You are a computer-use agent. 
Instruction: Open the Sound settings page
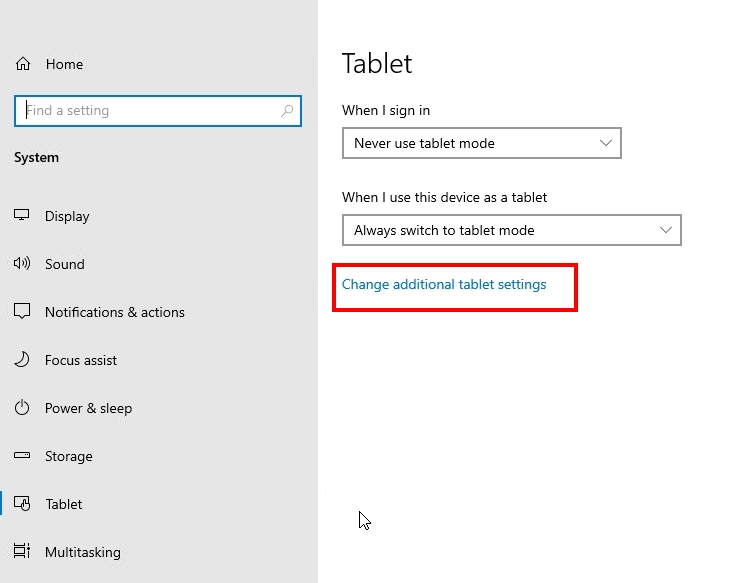pyautogui.click(x=65, y=264)
